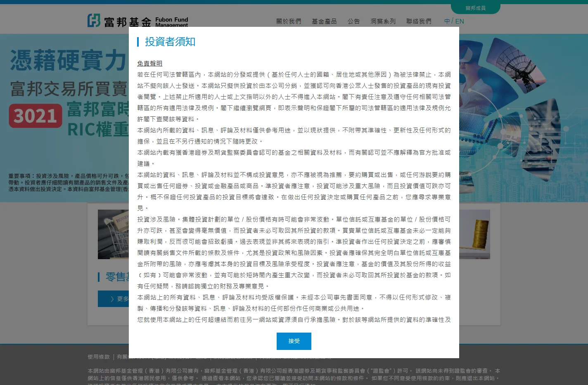This screenshot has width=588, height=385.
Task: Go to the 公告 menu item
Action: 353,21
